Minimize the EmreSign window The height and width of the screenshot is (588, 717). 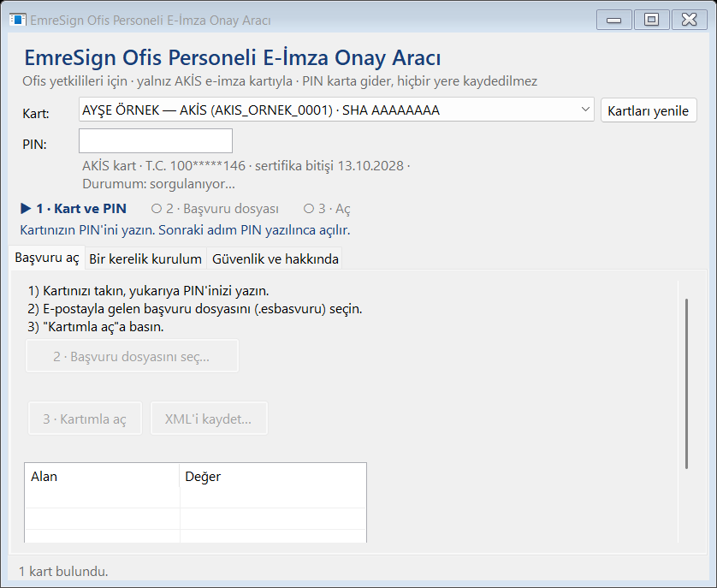(613, 21)
